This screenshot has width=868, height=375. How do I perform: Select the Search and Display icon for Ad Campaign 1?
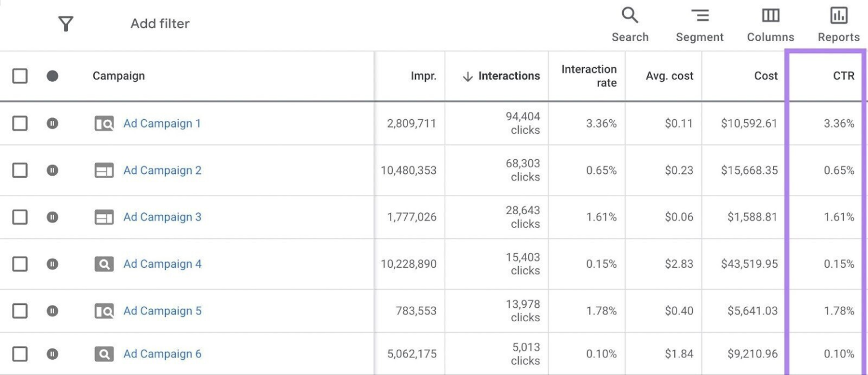click(x=104, y=123)
